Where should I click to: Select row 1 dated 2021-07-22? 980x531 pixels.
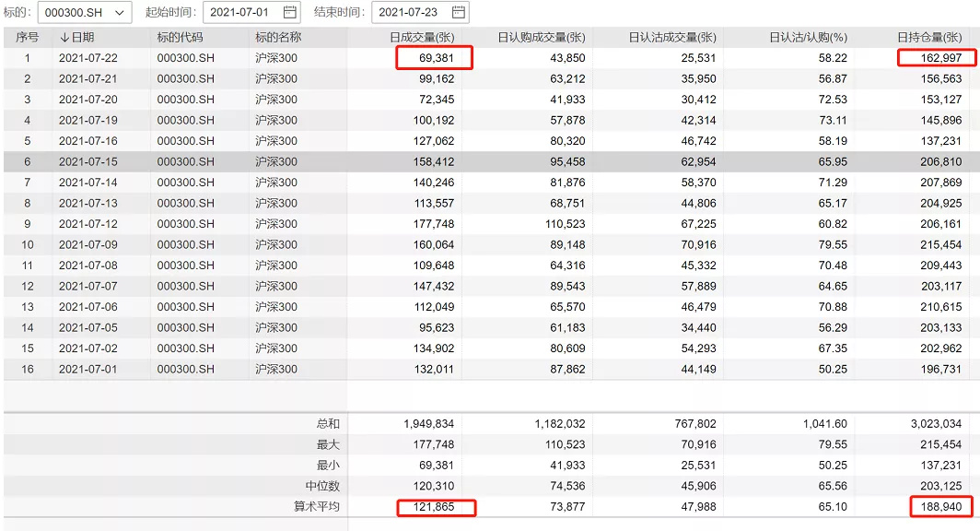(491, 57)
